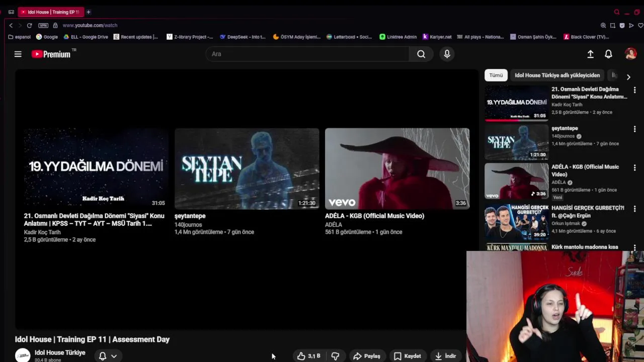The image size is (644, 362).
Task: Click the browser zoom magnifier icon
Action: pyautogui.click(x=603, y=25)
